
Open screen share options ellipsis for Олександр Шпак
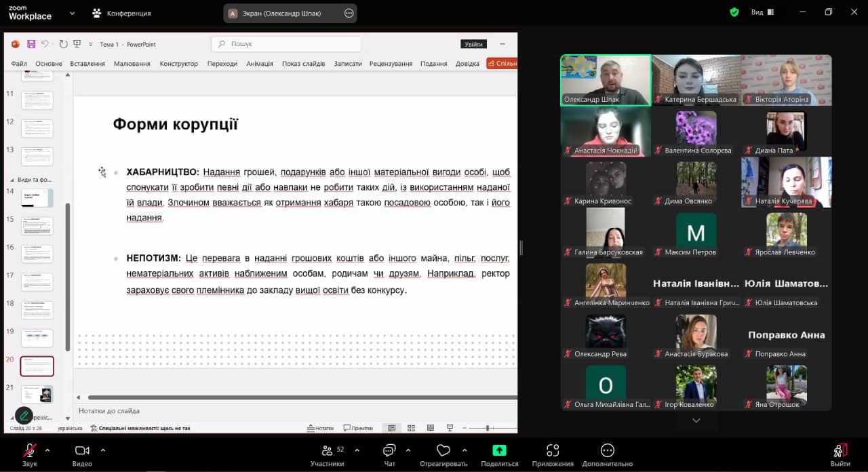(x=349, y=13)
